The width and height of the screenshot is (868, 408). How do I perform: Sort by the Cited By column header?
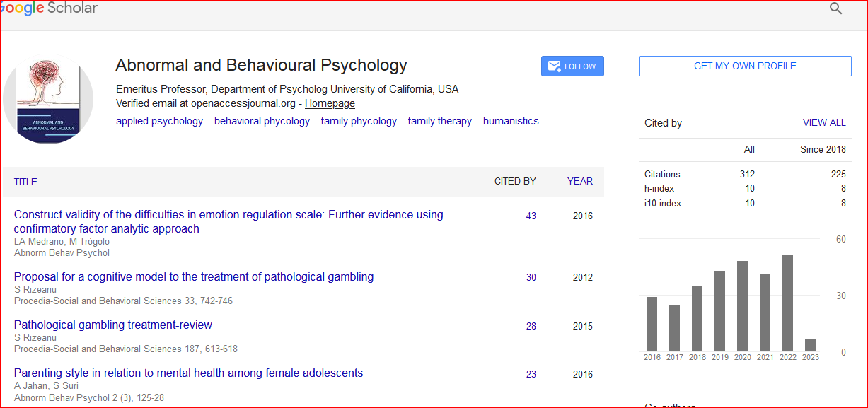coord(514,181)
